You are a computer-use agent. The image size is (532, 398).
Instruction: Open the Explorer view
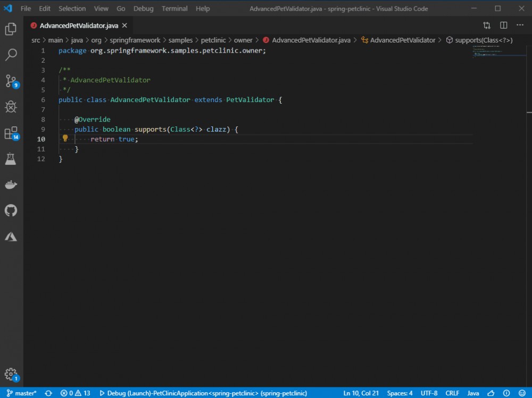click(x=12, y=29)
